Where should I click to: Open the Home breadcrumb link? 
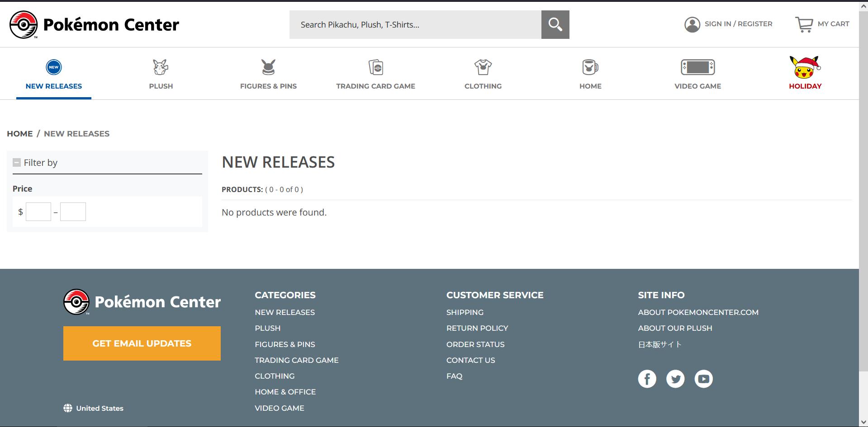(19, 133)
